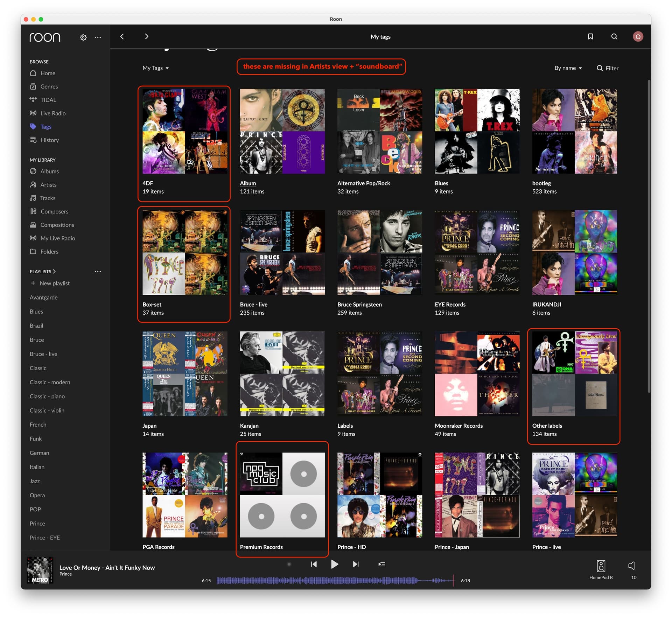The width and height of the screenshot is (672, 617).
Task: Click the Compositions icon
Action: click(x=33, y=224)
